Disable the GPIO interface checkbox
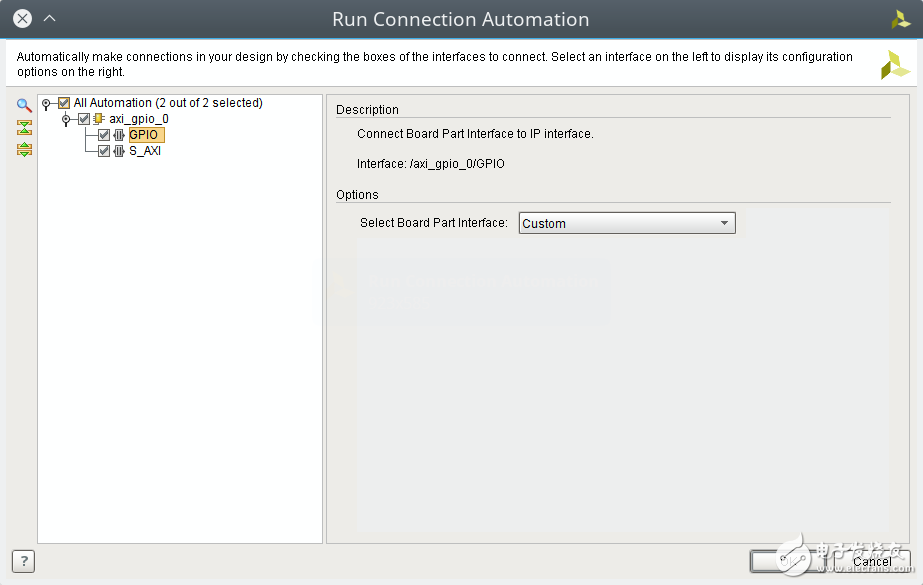This screenshot has width=923, height=585. click(x=104, y=135)
